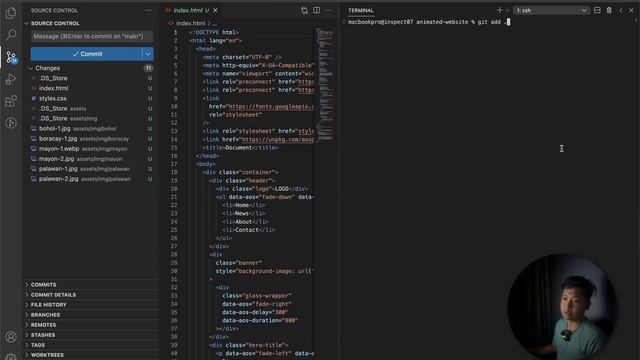Expand the Stashes section

pyautogui.click(x=43, y=335)
